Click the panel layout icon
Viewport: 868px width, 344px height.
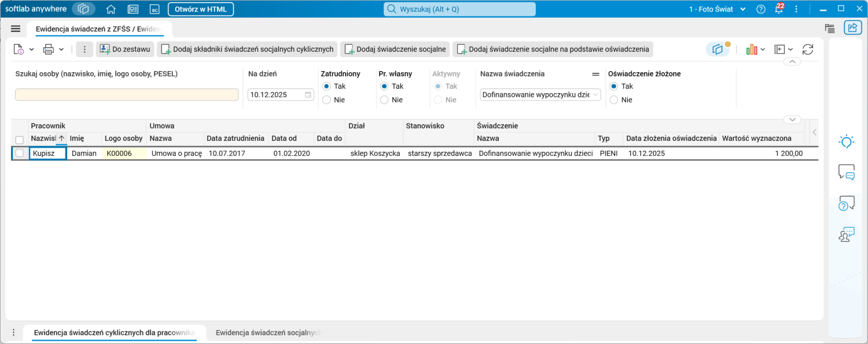point(779,50)
